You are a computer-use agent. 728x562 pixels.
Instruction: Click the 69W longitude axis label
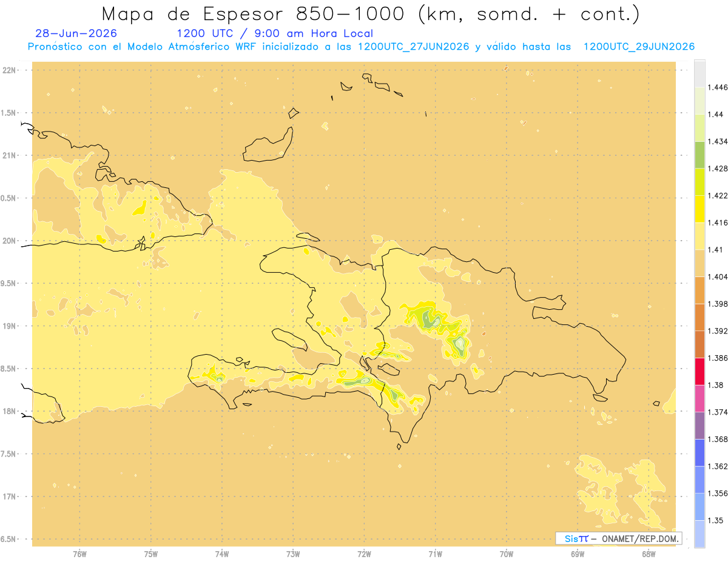pyautogui.click(x=578, y=554)
